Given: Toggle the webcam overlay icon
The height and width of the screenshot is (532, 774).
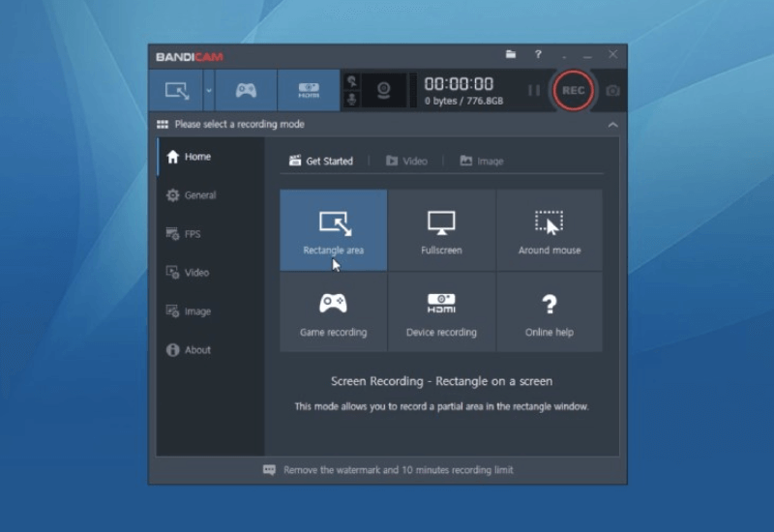Looking at the screenshot, I should point(383,90).
